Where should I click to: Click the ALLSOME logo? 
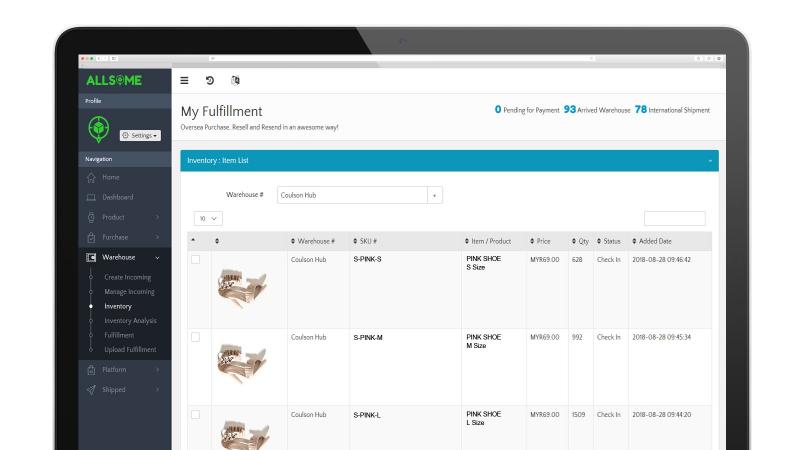pos(114,81)
